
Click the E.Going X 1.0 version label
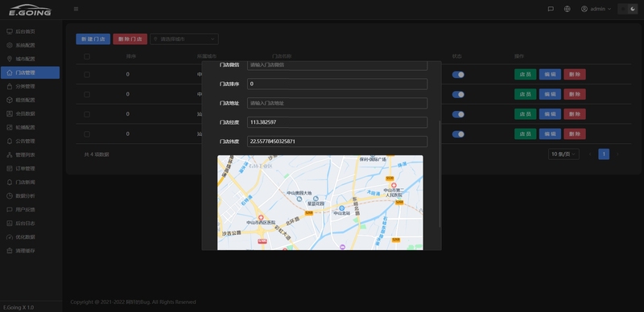click(x=19, y=307)
